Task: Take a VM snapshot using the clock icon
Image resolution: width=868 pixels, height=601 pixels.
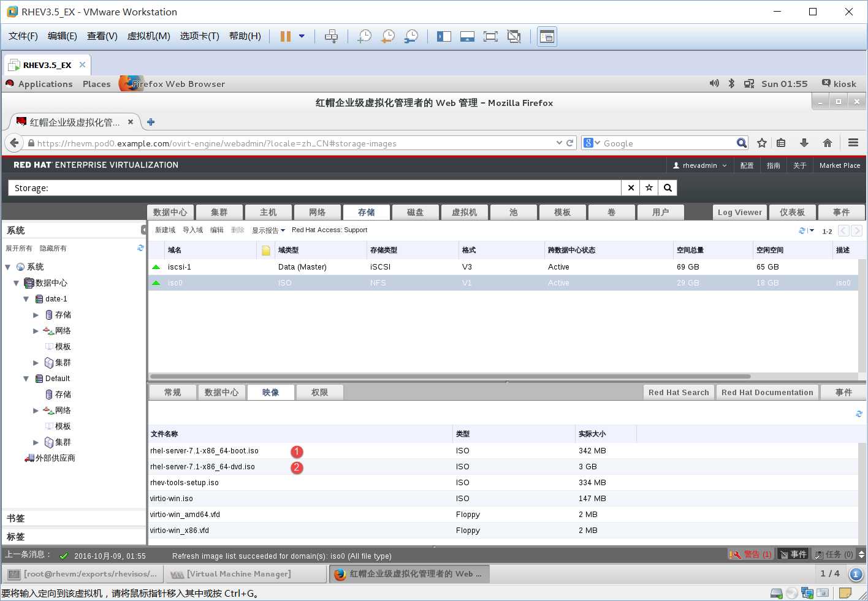Action: tap(365, 37)
